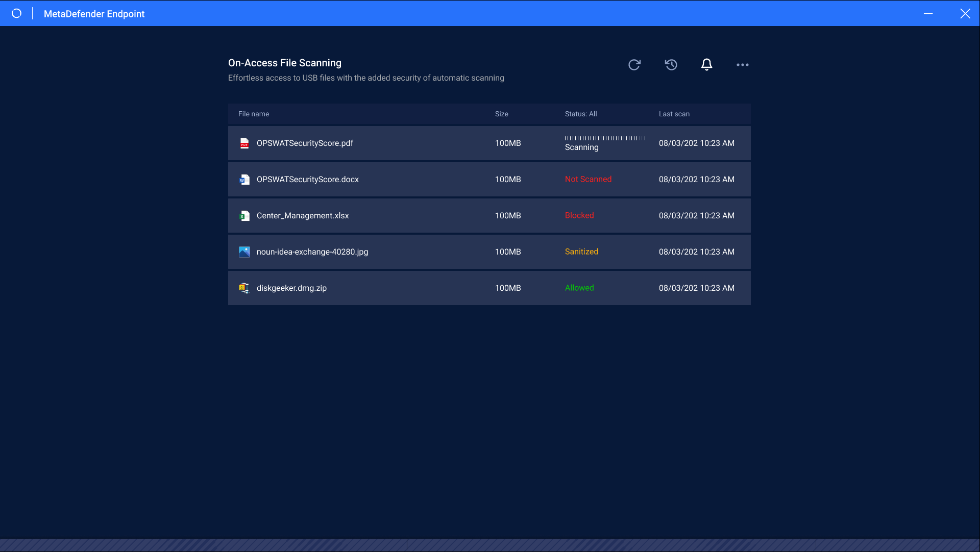Click 100MB size in the OPSWATSecurityScore.pdf row

coord(508,143)
